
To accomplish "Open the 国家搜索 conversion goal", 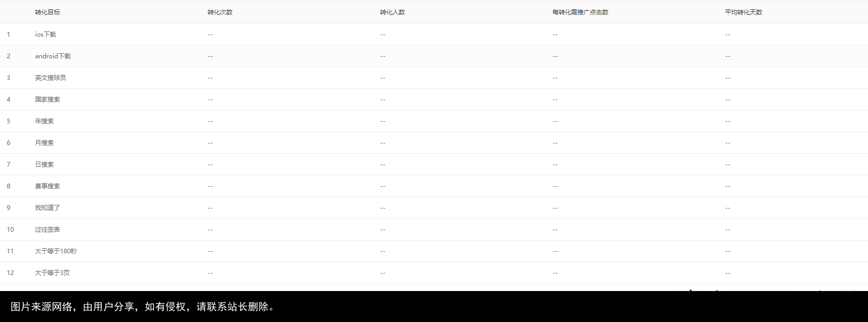I will [48, 100].
